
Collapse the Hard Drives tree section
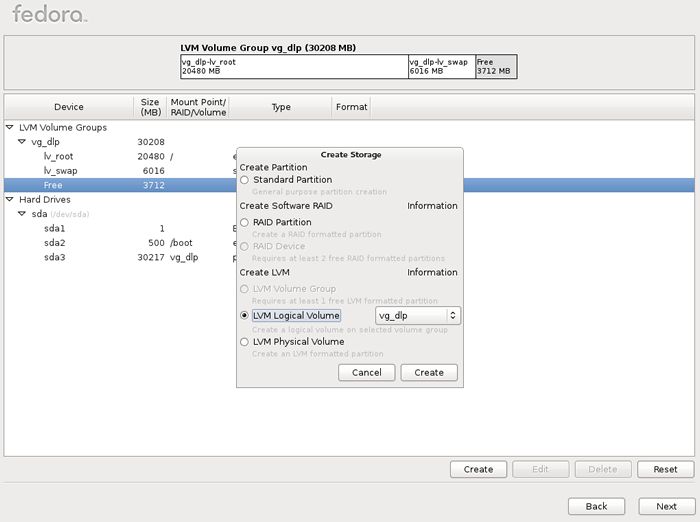tap(10, 199)
